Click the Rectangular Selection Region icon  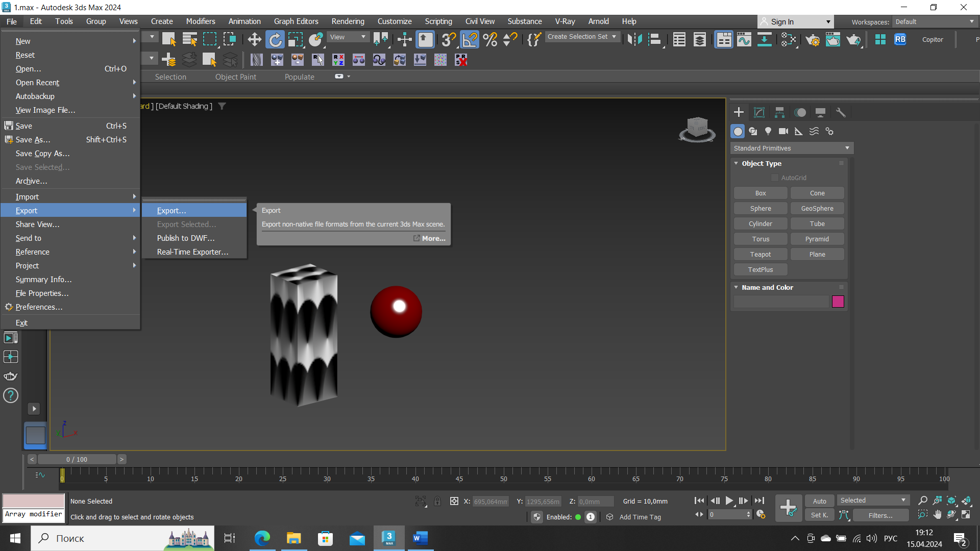point(210,39)
